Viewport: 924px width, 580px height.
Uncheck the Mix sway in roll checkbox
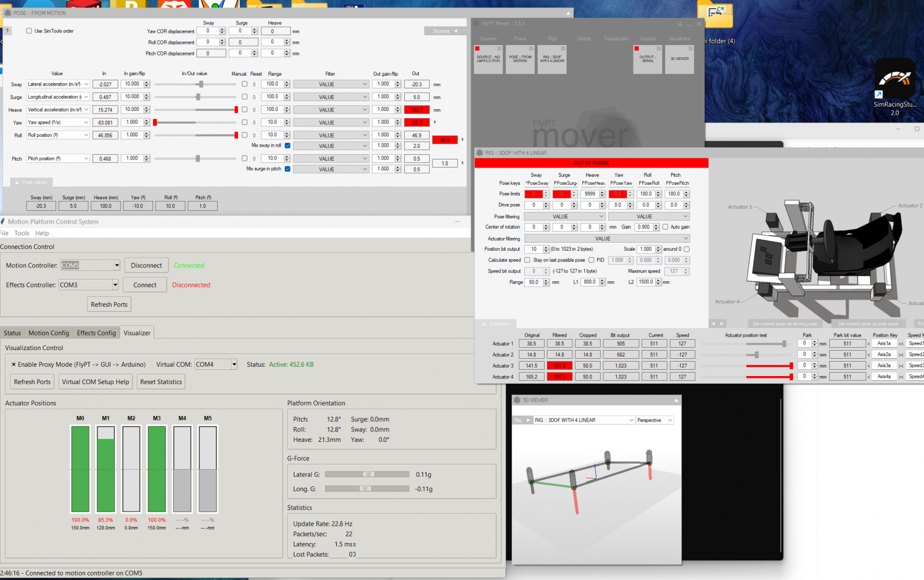288,146
